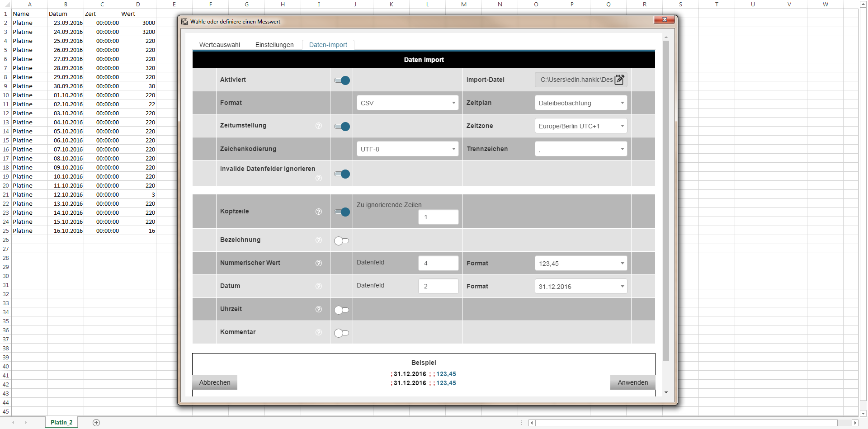The height and width of the screenshot is (429, 868).
Task: Click the Anwenden button
Action: click(x=632, y=382)
